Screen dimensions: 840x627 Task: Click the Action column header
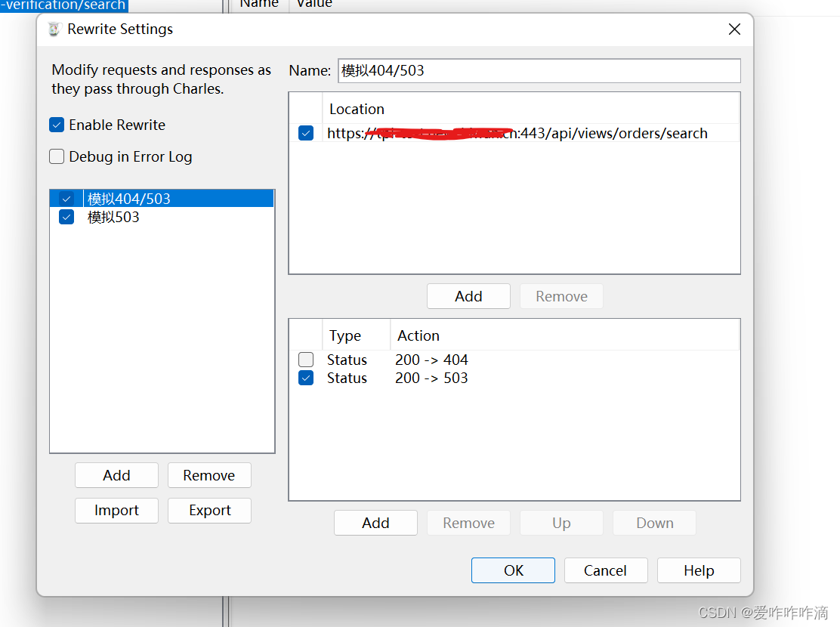click(564, 335)
